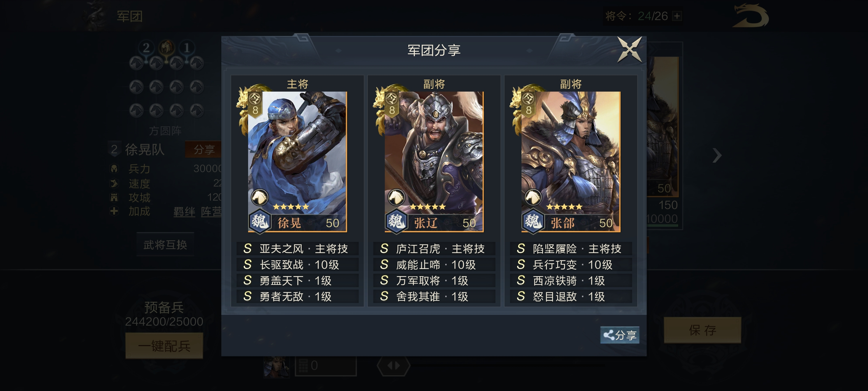The width and height of the screenshot is (868, 391).
Task: Click the 分享 share button in the dialog
Action: pyautogui.click(x=620, y=335)
